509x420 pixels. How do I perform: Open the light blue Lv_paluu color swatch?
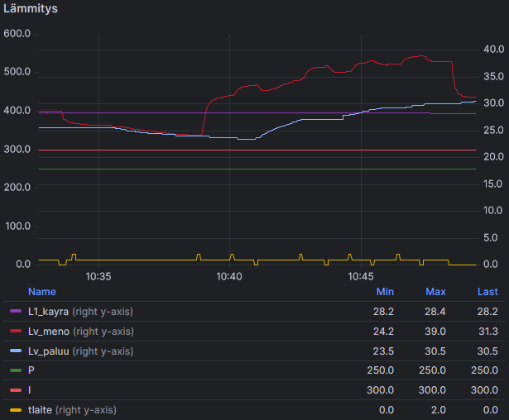[15, 351]
